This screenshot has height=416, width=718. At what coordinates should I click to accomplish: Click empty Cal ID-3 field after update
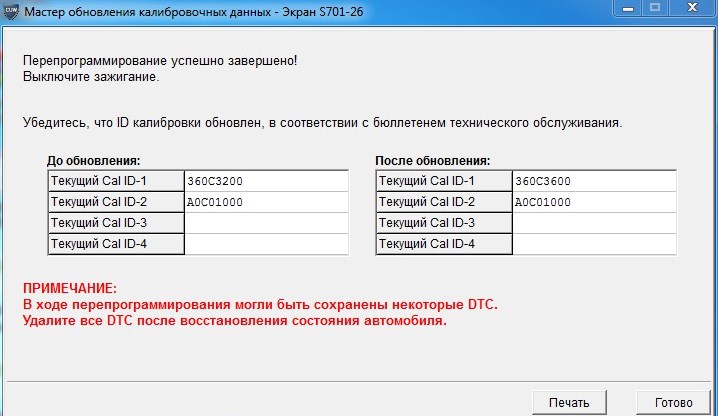pos(594,223)
